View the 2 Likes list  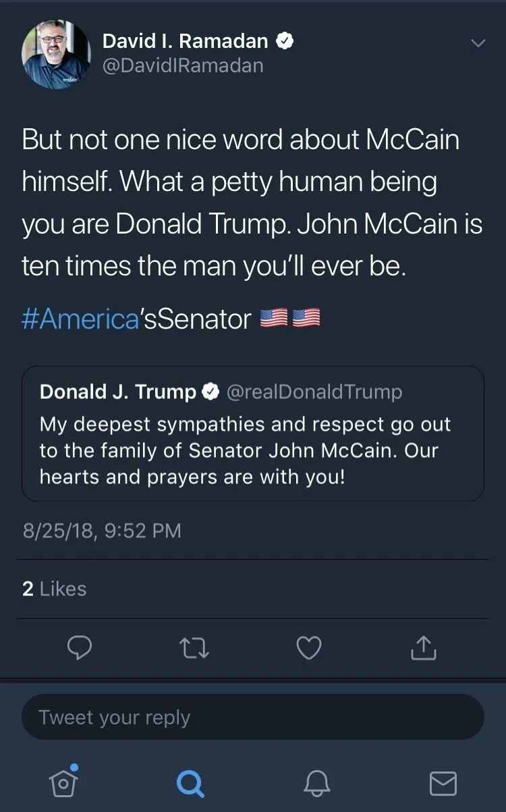[x=55, y=589]
